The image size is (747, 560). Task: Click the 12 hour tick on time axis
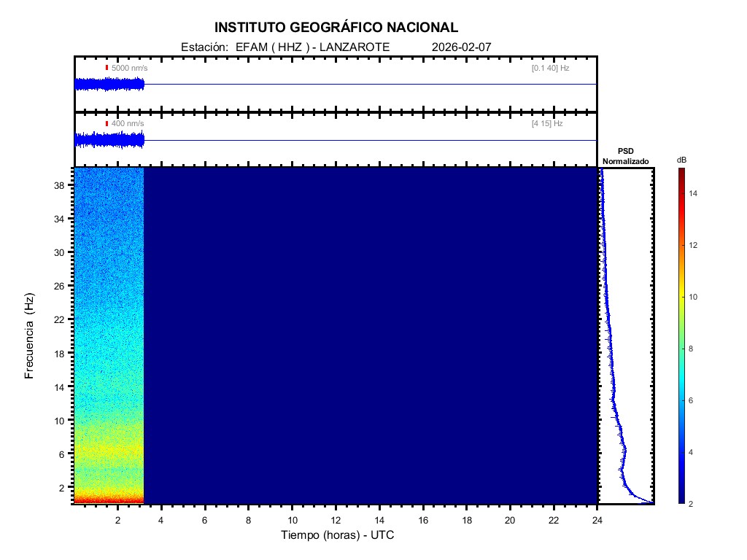point(336,520)
